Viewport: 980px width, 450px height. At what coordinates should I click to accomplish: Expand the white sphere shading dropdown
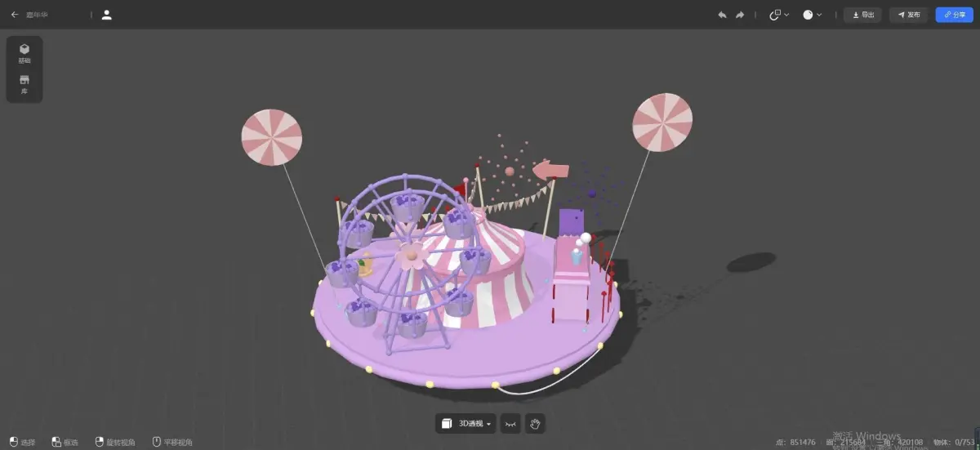[x=819, y=15]
